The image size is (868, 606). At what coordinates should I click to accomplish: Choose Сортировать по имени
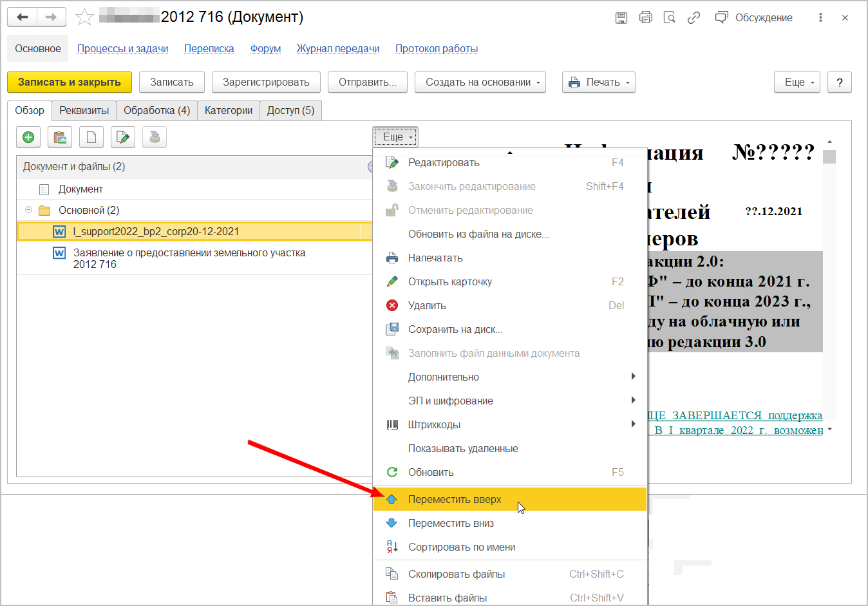click(510, 547)
